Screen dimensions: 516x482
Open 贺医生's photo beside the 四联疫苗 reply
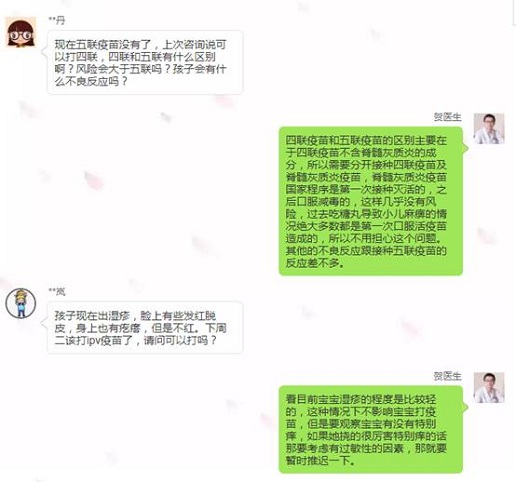click(489, 129)
